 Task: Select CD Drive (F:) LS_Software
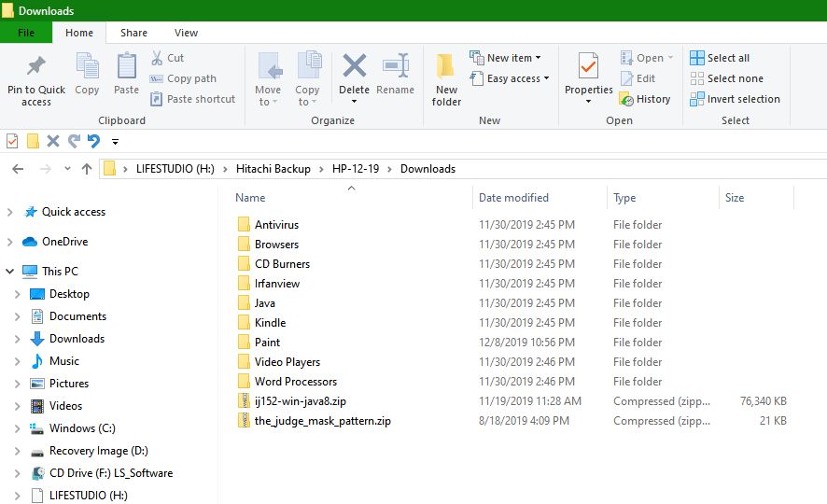[x=111, y=473]
